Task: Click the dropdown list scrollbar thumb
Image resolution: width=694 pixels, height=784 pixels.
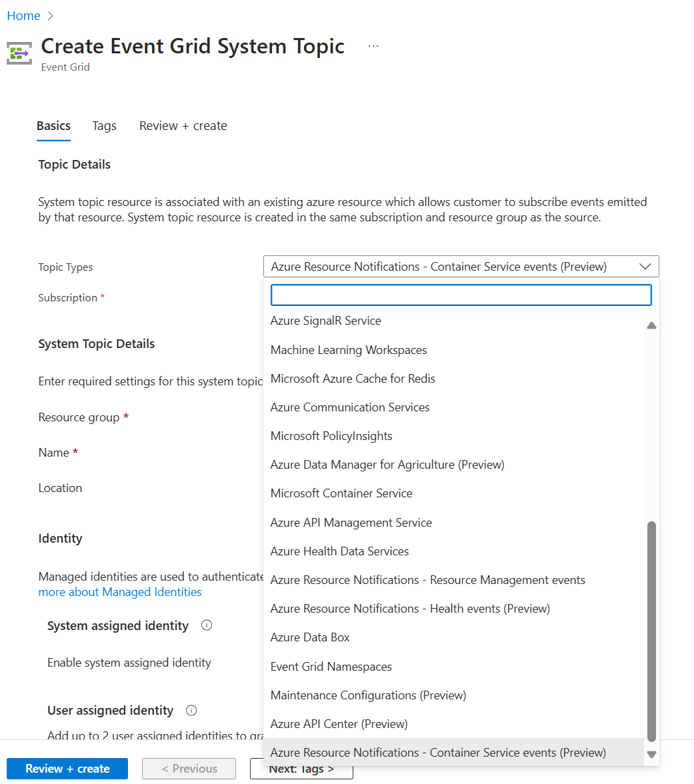Action: [x=651, y=631]
